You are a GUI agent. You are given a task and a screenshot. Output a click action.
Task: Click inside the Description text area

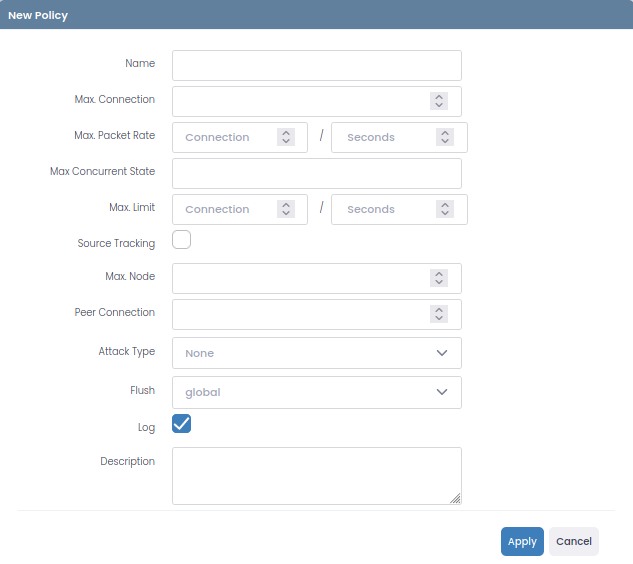click(x=317, y=476)
